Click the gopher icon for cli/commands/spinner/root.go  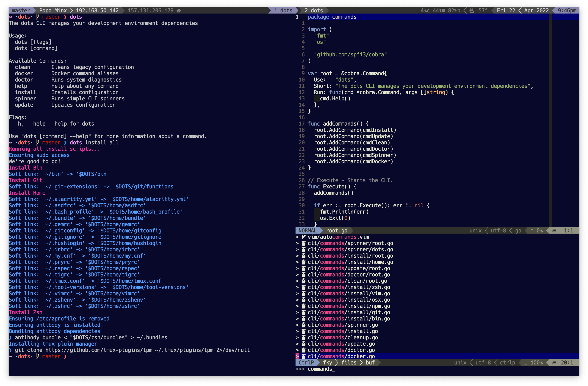[303, 243]
